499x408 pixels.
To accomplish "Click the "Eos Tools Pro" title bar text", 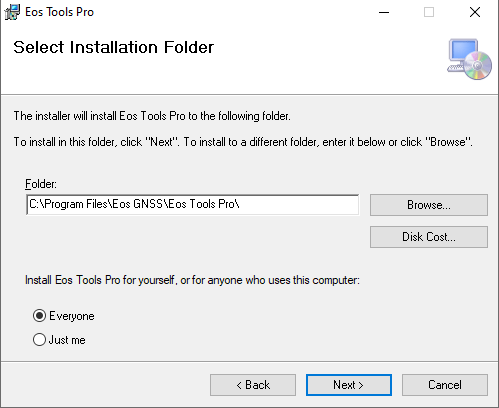I will coord(60,12).
